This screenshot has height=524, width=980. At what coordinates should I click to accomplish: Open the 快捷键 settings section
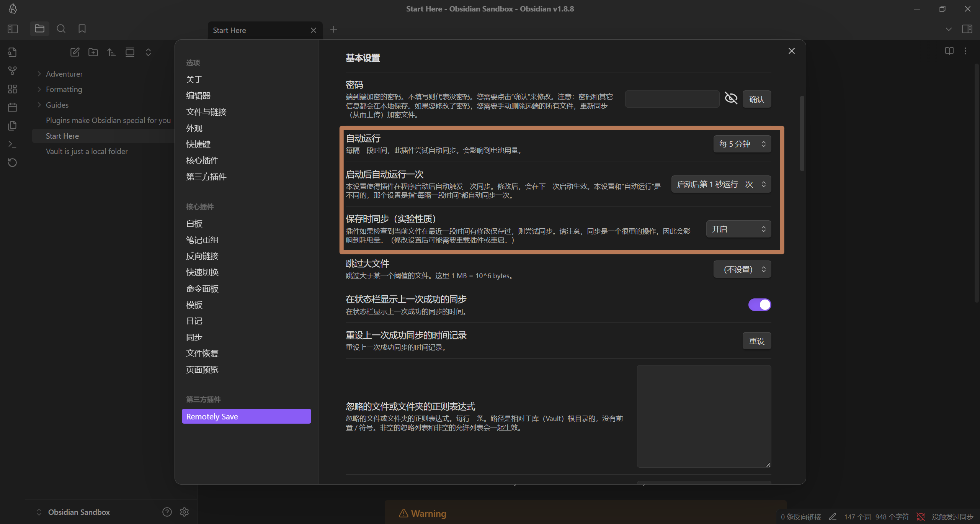click(198, 144)
